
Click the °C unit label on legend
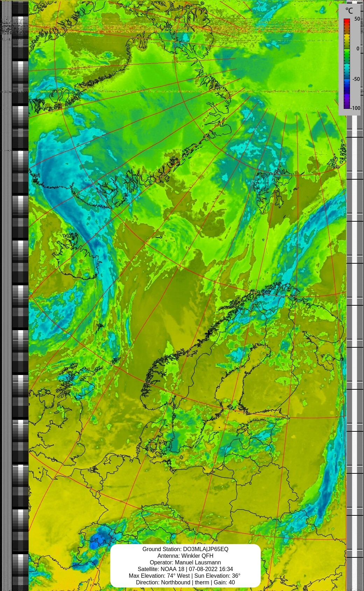point(349,11)
